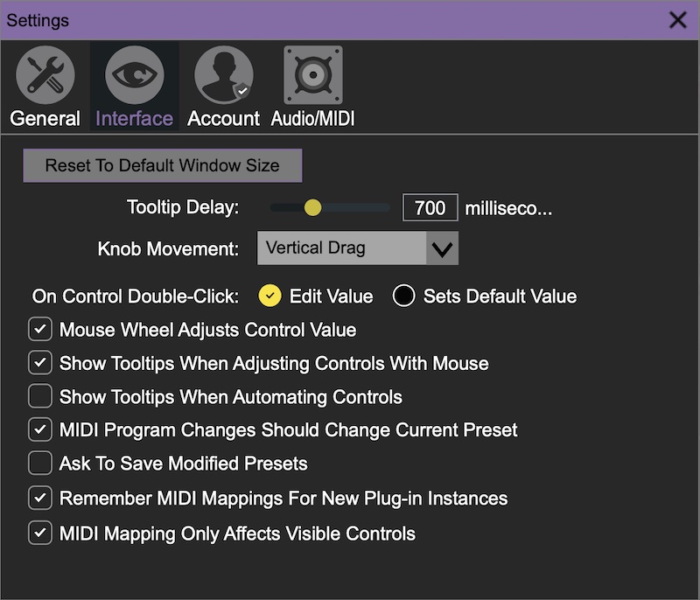Close the Settings window
The width and height of the screenshot is (700, 600).
[677, 20]
